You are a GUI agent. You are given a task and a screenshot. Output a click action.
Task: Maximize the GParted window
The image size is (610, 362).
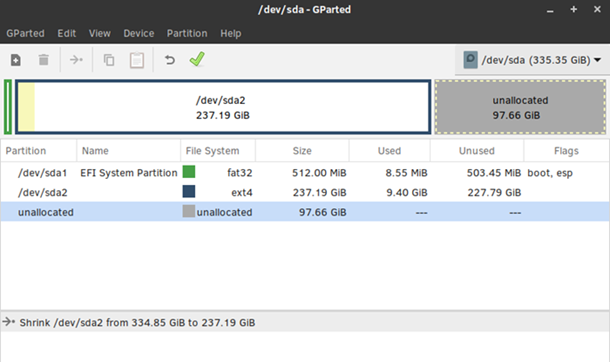(x=573, y=9)
